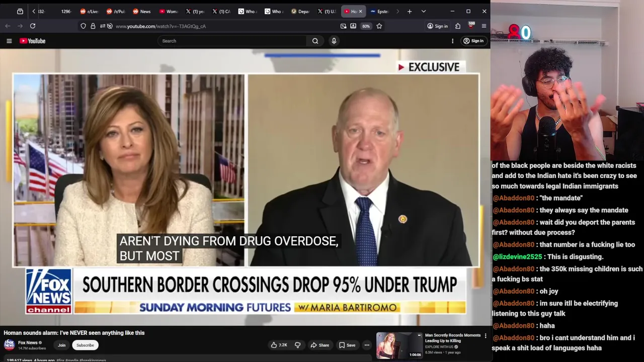The height and width of the screenshot is (362, 644).
Task: Sign in to the Firefox account
Action: [437, 26]
